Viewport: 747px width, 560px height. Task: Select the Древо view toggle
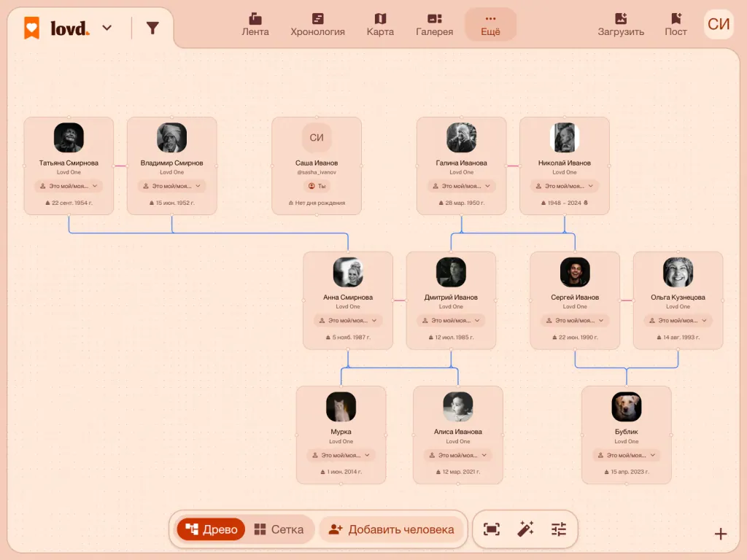(x=211, y=529)
